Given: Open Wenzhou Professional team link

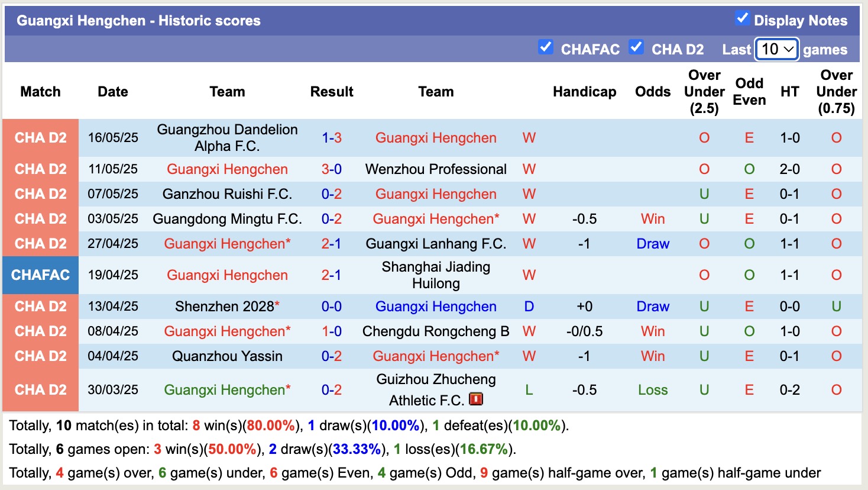Looking at the screenshot, I should pyautogui.click(x=436, y=169).
